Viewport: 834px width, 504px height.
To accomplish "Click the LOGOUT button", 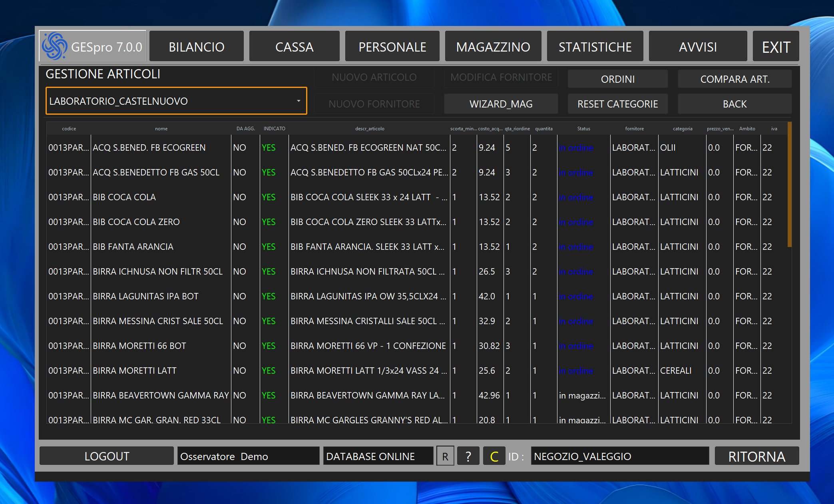I will (107, 456).
